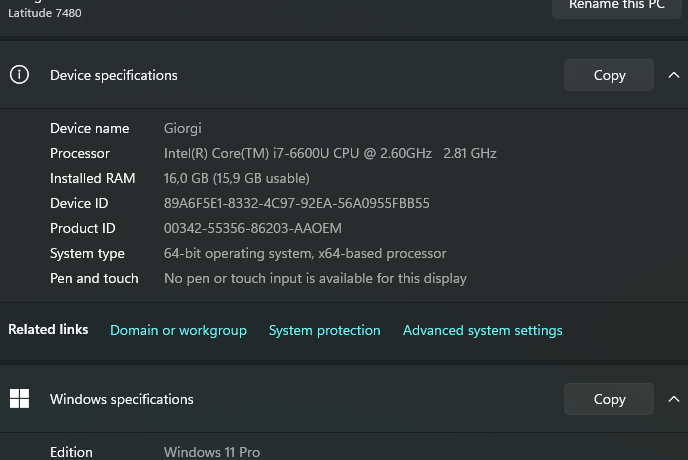Image resolution: width=688 pixels, height=460 pixels.
Task: Select the Product ID value 00342-55356
Action: 253,228
